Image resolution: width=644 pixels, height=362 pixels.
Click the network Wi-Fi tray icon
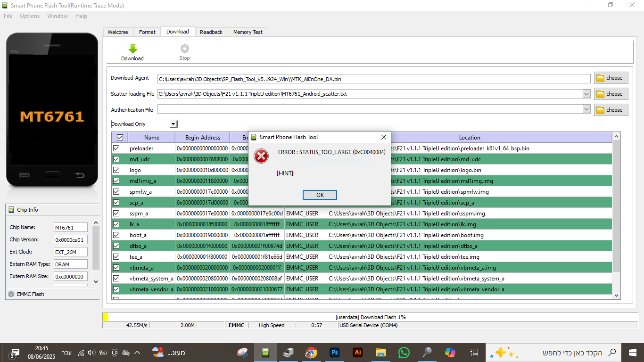[81, 353]
